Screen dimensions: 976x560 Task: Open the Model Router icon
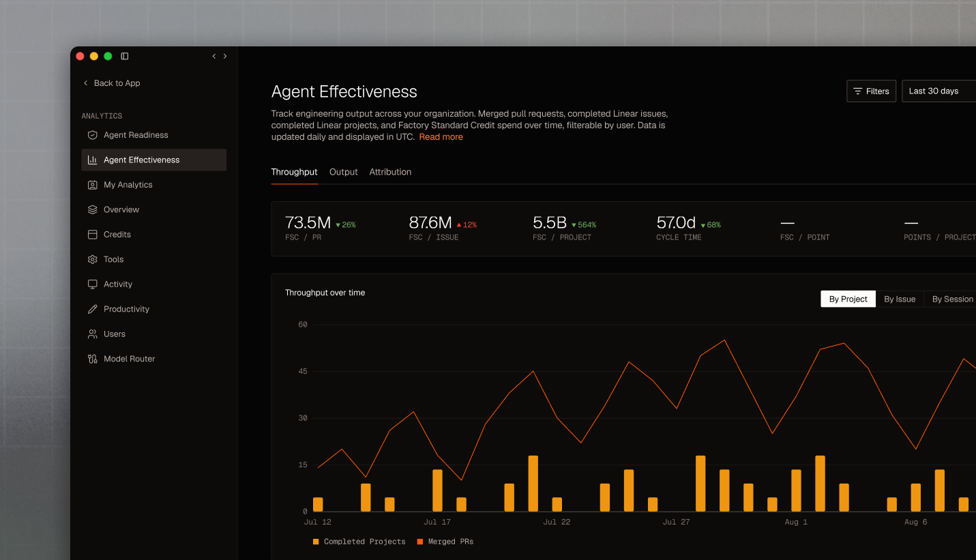pyautogui.click(x=93, y=359)
